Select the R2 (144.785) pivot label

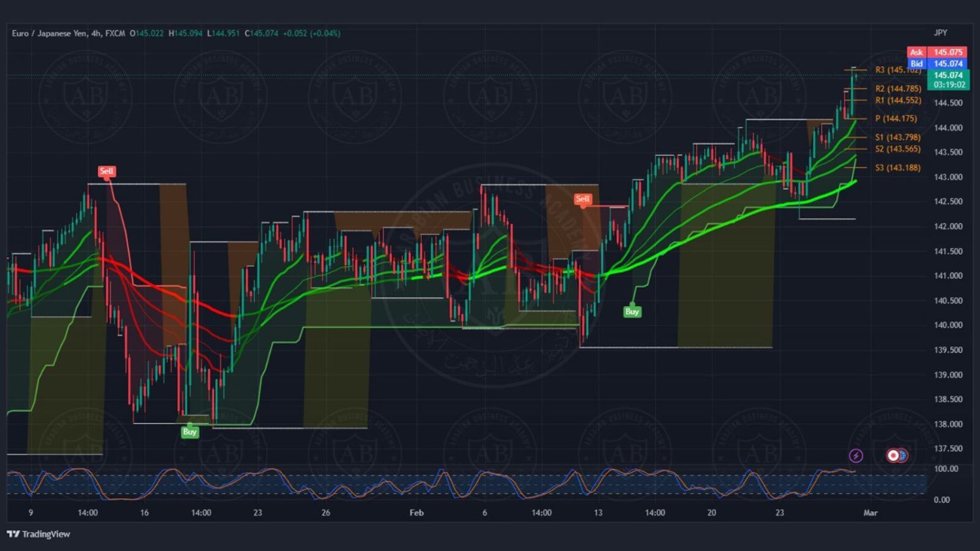point(898,89)
